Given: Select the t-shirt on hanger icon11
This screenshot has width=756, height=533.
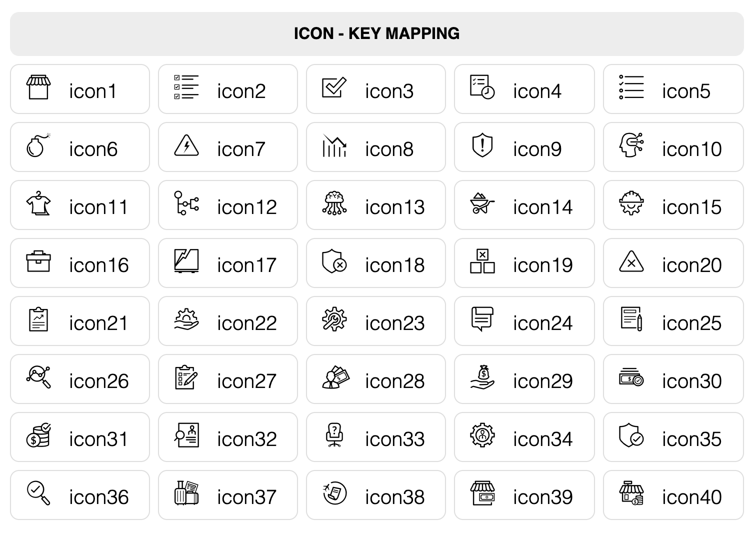Looking at the screenshot, I should (38, 203).
